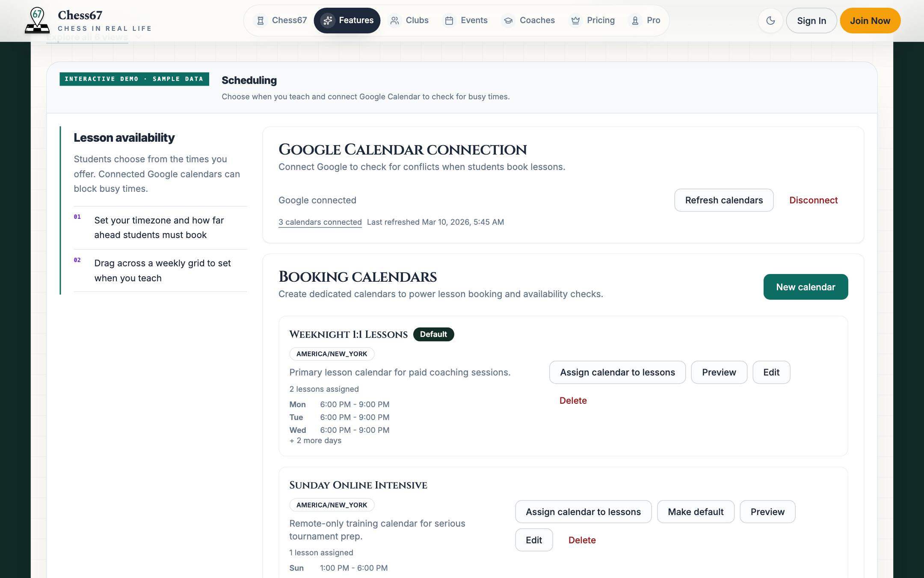924x578 pixels.
Task: Assign Sunday Online Intensive calendar to lessons
Action: (x=583, y=512)
